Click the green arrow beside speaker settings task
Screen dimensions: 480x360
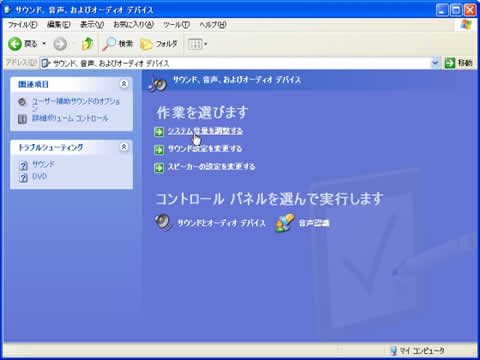point(159,167)
